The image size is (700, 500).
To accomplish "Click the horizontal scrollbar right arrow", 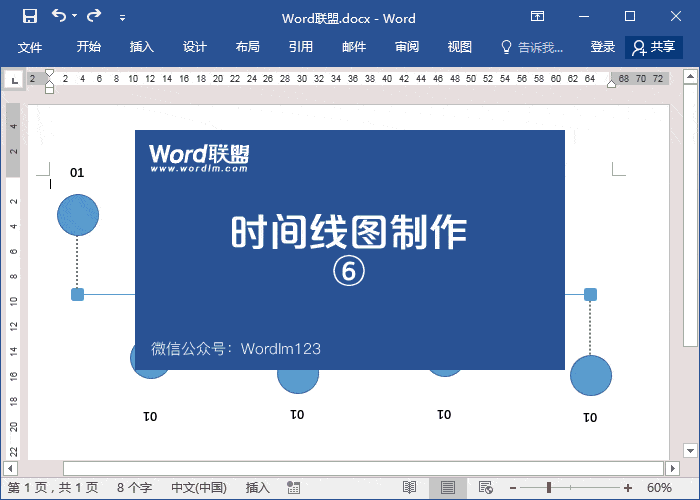I will (x=672, y=469).
